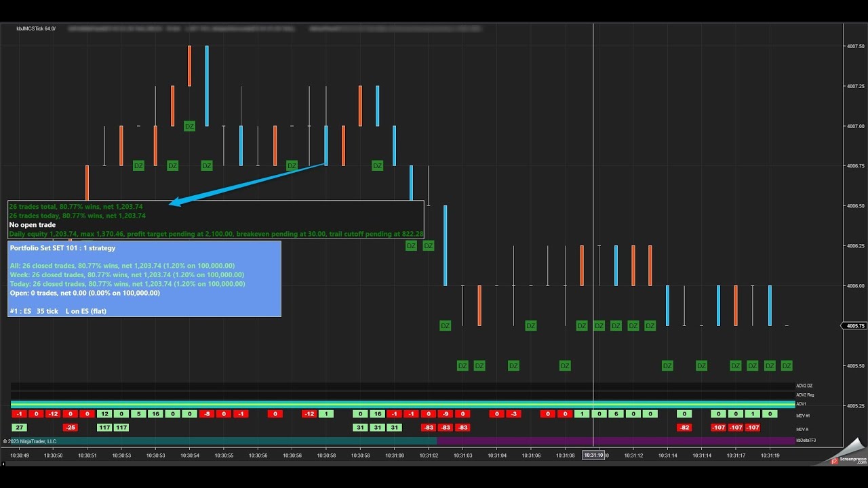The width and height of the screenshot is (868, 488).
Task: Select the ADV2 DZ panel label
Action: [804, 386]
